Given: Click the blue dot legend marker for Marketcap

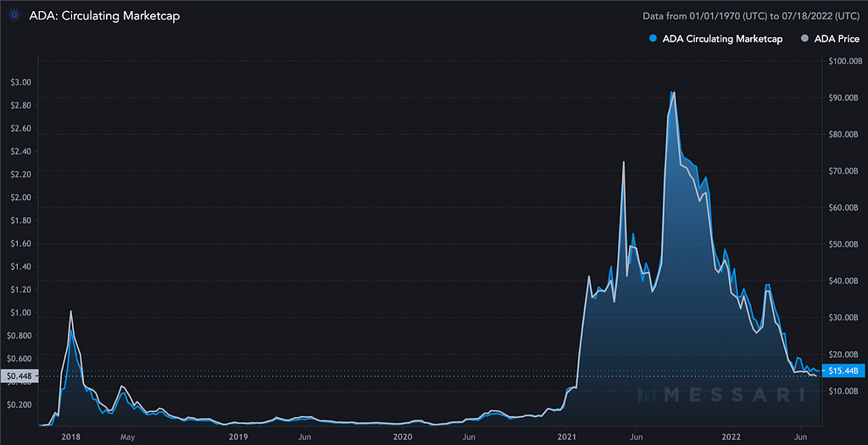Looking at the screenshot, I should click(x=653, y=39).
